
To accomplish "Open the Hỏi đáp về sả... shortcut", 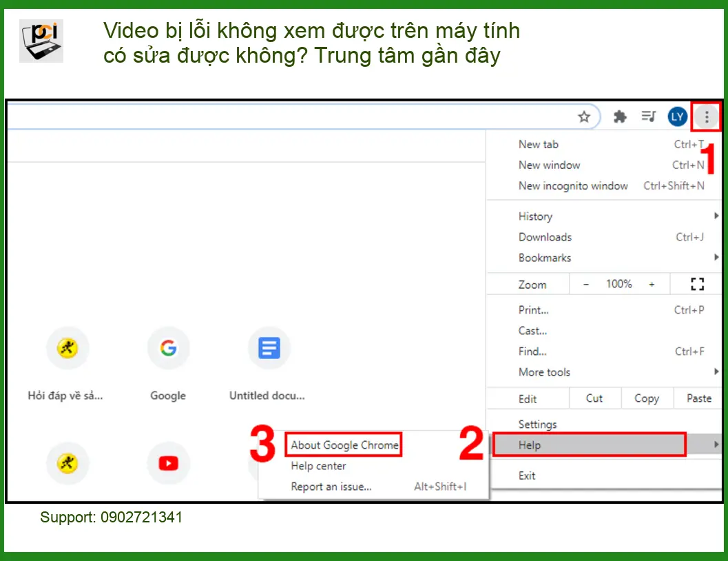I will [67, 348].
